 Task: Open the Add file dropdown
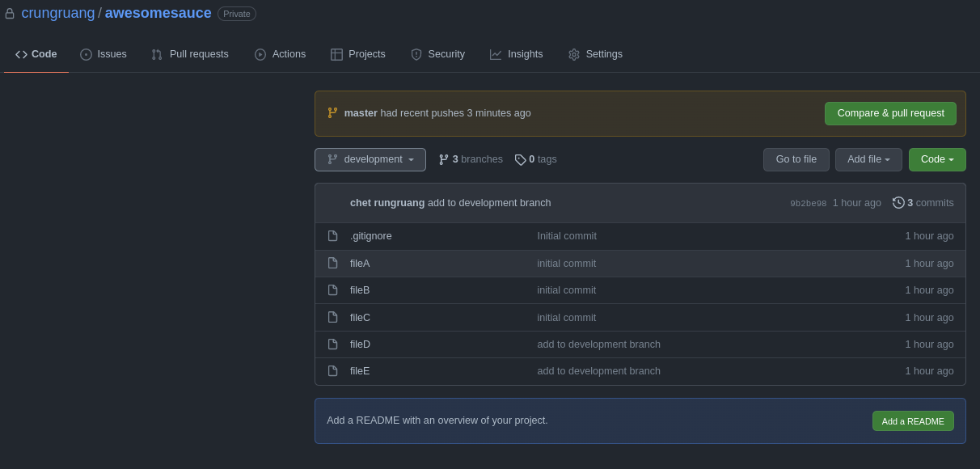868,159
